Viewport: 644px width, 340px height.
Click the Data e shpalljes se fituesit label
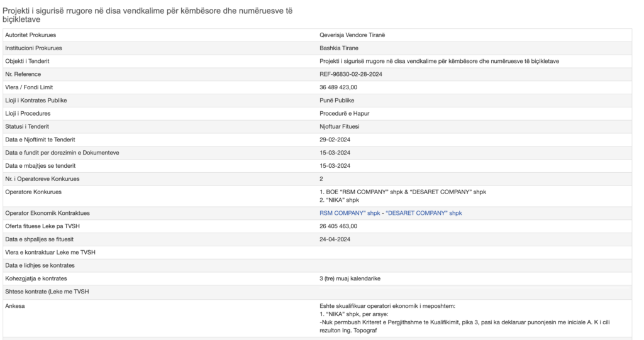pyautogui.click(x=40, y=240)
